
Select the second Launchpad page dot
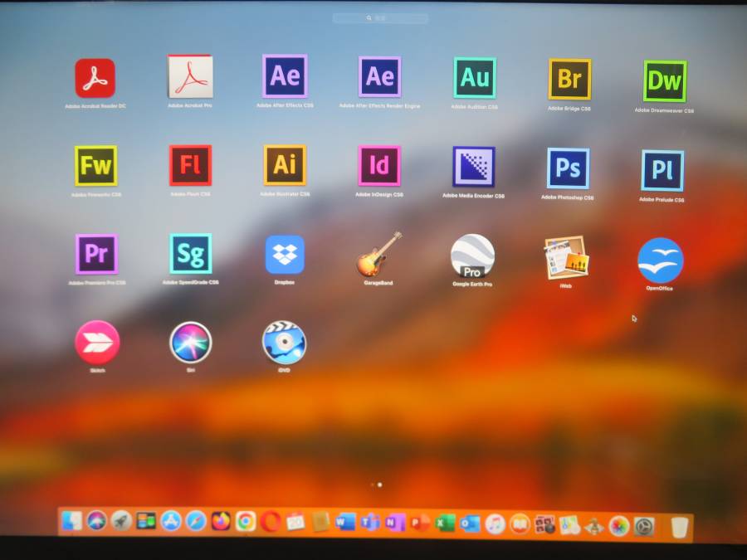pyautogui.click(x=379, y=485)
